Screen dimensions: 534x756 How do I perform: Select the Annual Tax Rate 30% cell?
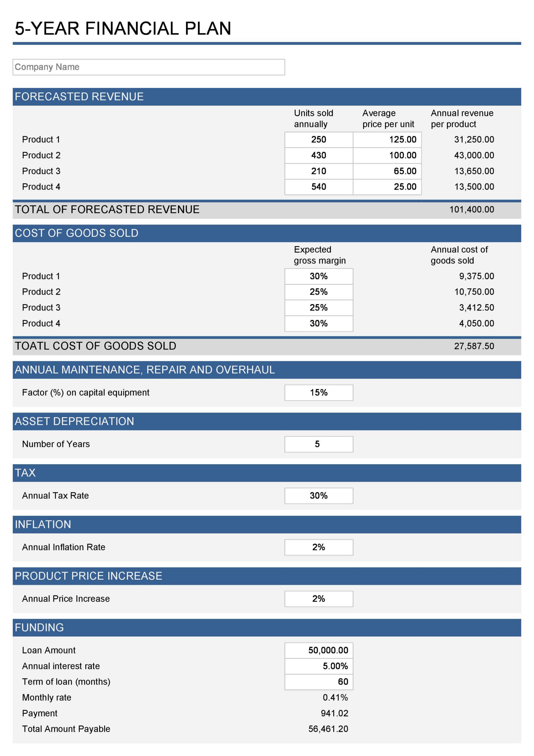319,496
